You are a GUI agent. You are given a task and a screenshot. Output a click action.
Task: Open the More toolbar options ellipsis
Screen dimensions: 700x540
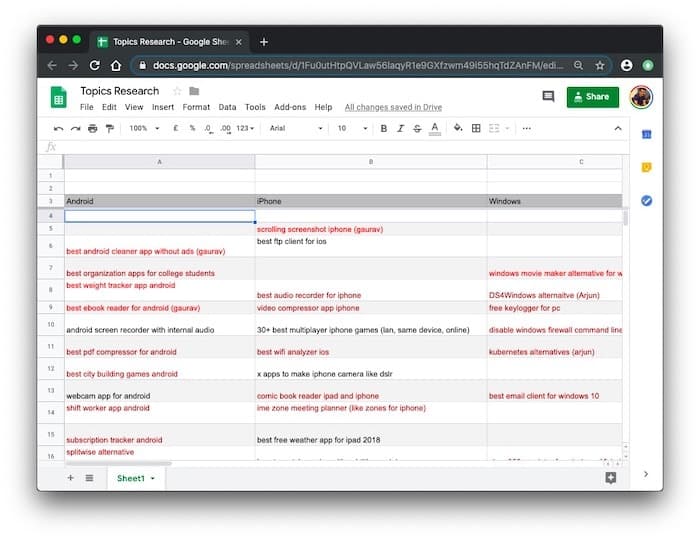526,129
